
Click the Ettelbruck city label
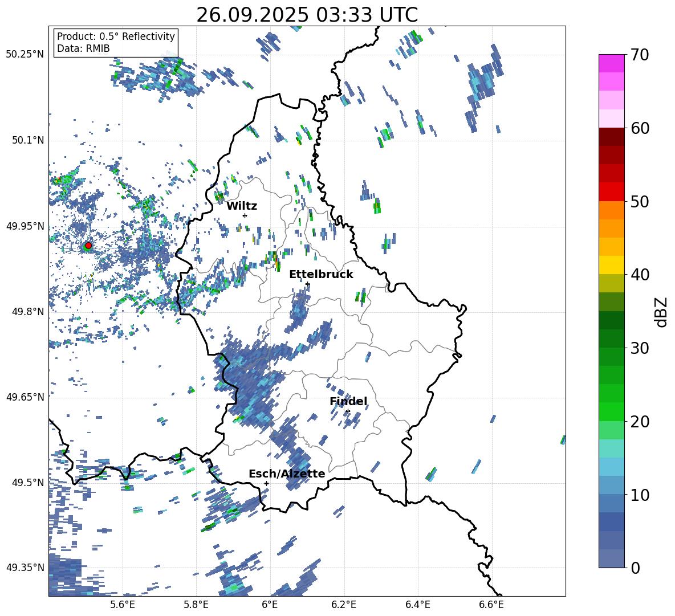click(x=321, y=275)
